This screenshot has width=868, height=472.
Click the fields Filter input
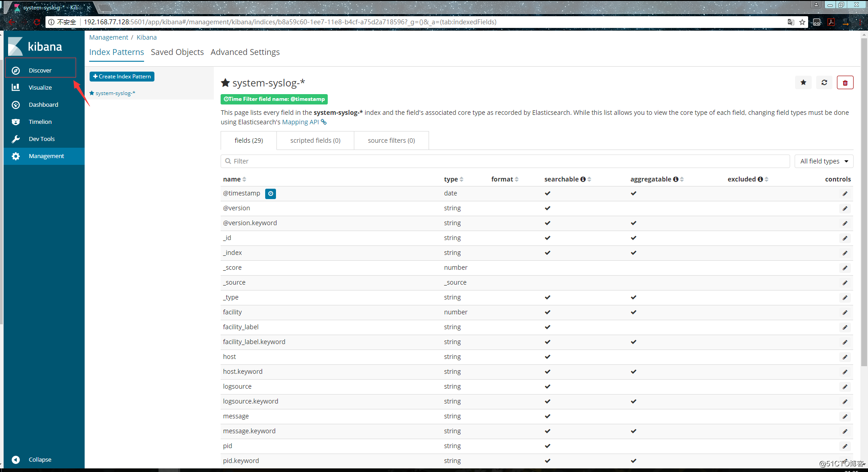coord(505,161)
